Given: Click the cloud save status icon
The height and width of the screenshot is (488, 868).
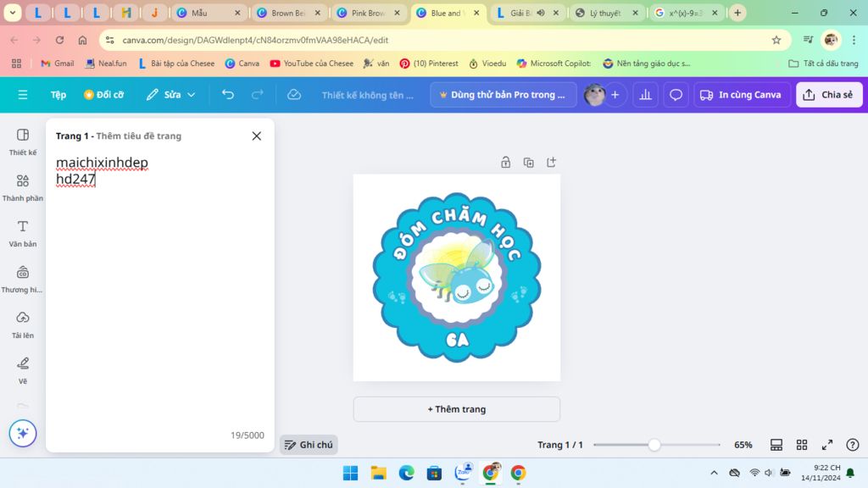Looking at the screenshot, I should pos(294,95).
